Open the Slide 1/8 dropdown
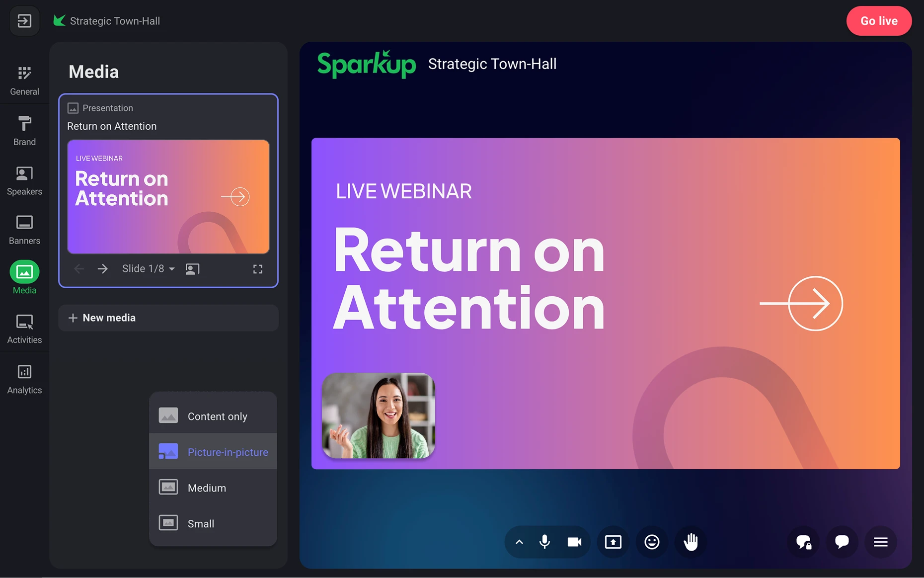The image size is (924, 578). [x=148, y=269]
